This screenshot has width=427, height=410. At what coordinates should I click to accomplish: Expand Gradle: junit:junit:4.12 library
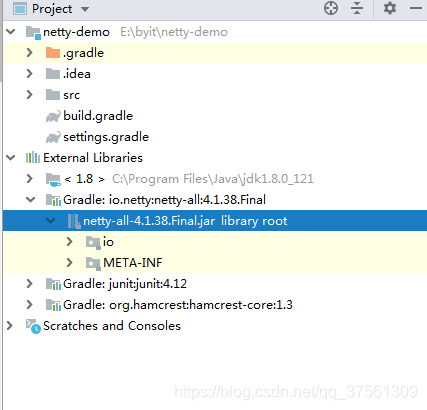[x=30, y=284]
